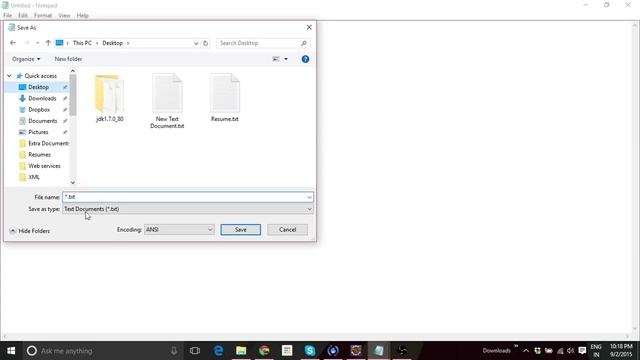
Task: Refresh the Desktop folder view
Action: click(205, 43)
